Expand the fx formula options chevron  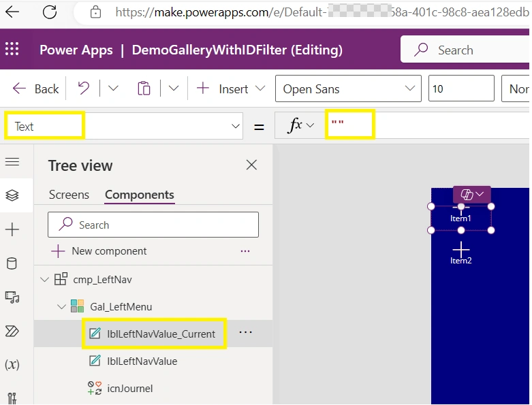[310, 126]
